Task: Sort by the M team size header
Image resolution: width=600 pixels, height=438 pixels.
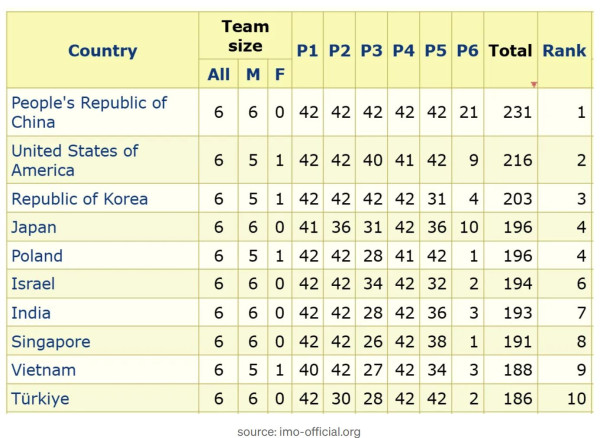Action: [x=253, y=74]
